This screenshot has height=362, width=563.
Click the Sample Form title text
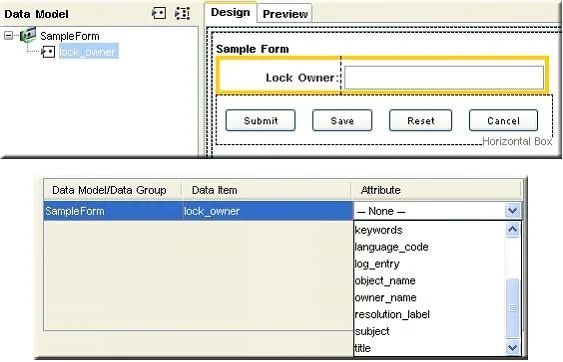(x=252, y=49)
